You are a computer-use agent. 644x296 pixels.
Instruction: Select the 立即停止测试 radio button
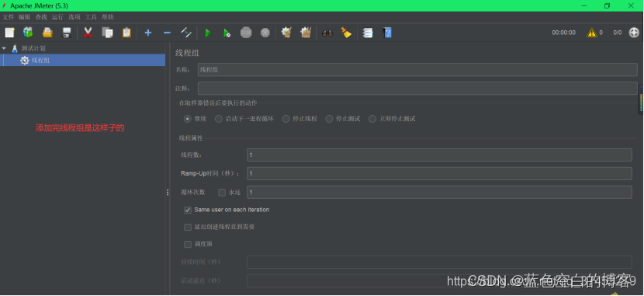tap(372, 119)
